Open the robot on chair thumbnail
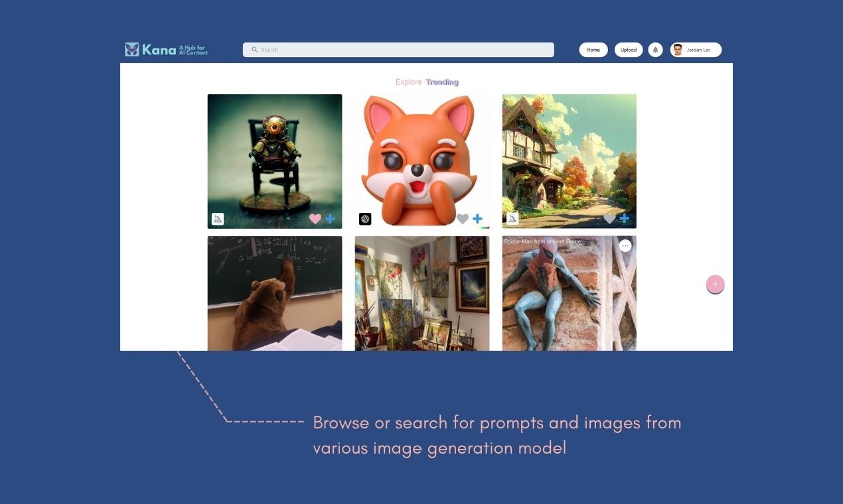The width and height of the screenshot is (843, 504). [x=275, y=161]
